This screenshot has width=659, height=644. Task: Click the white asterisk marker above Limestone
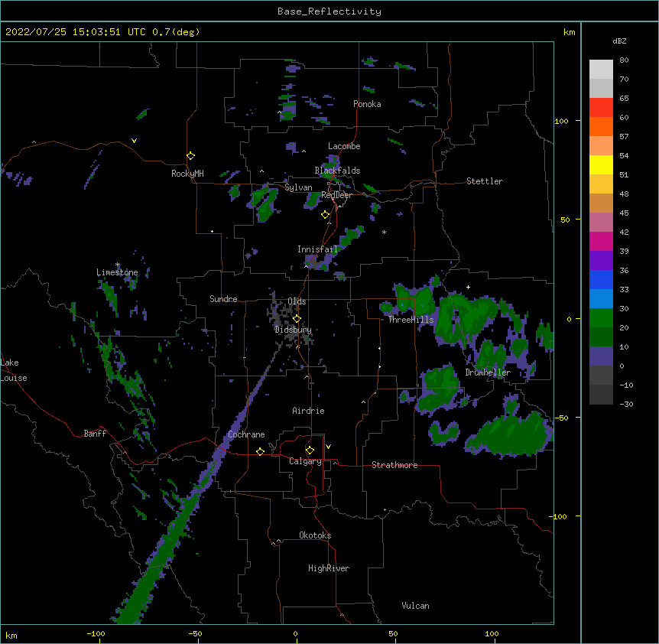tap(117, 265)
